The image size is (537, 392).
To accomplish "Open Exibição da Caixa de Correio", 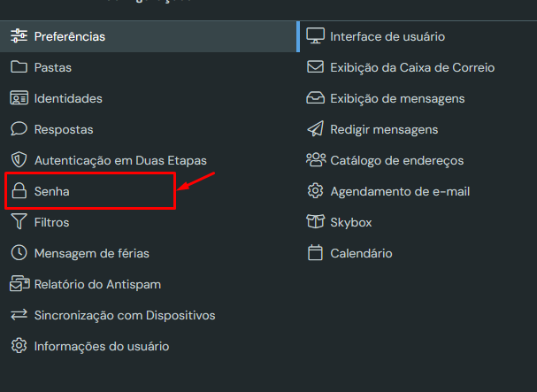I will [x=411, y=67].
